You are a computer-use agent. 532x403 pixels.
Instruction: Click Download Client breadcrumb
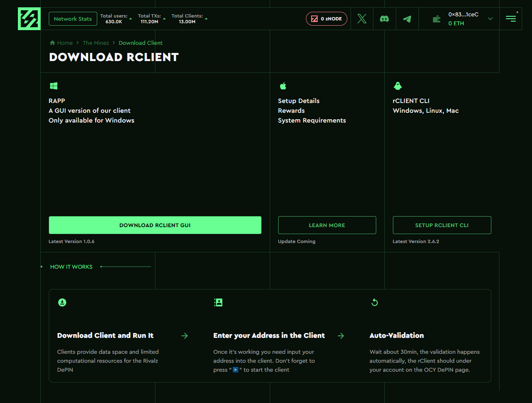[x=140, y=43]
